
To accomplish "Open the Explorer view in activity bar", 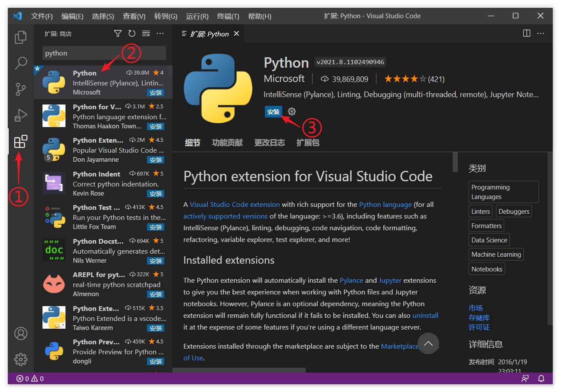I will pyautogui.click(x=21, y=37).
